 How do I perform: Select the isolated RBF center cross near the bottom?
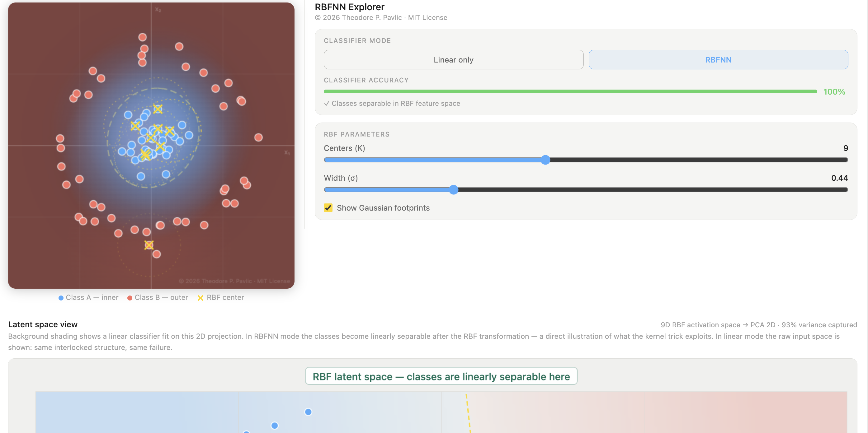(149, 245)
